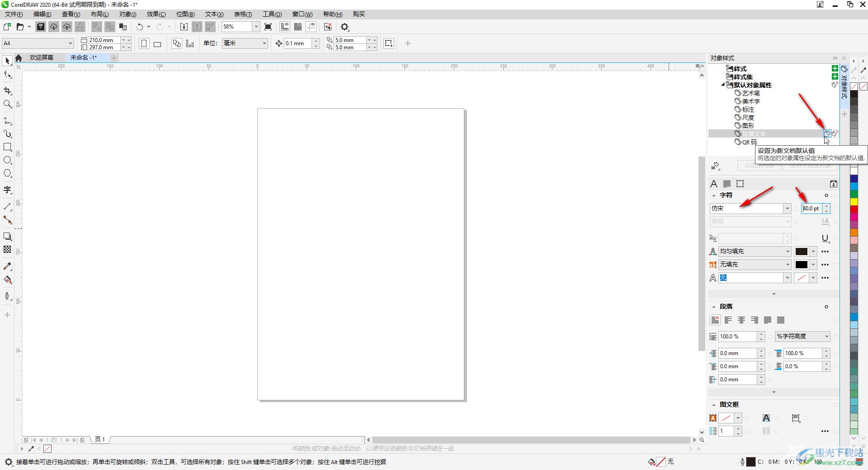Toggle the show rulers icon
Viewport: 868px width, 470px height.
285,27
